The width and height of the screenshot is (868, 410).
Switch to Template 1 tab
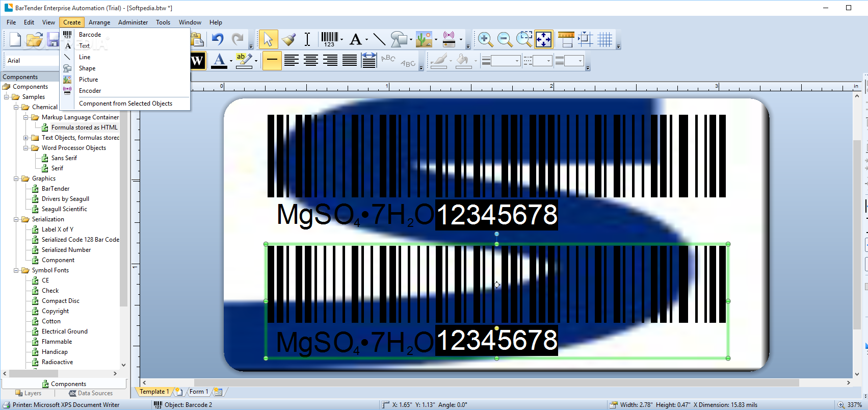coord(154,392)
